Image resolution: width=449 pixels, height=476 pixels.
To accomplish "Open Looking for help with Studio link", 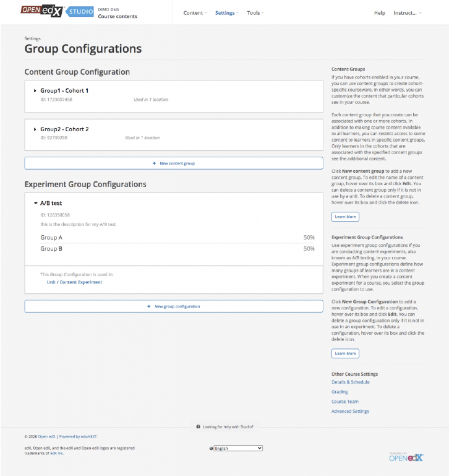I will point(228,427).
